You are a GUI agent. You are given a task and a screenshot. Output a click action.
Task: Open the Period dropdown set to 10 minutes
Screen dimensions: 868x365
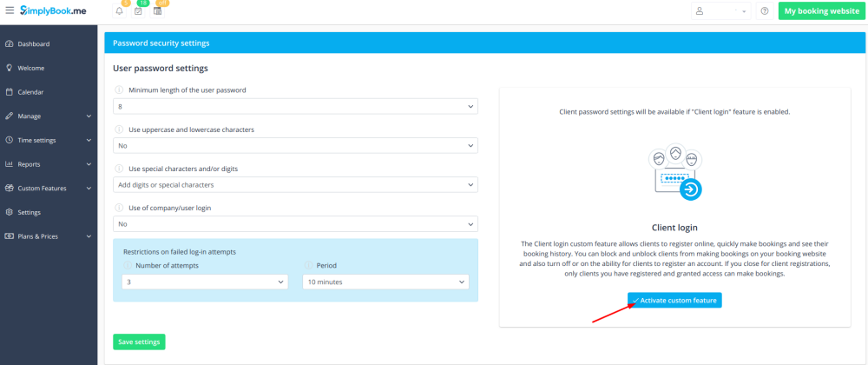[385, 282]
